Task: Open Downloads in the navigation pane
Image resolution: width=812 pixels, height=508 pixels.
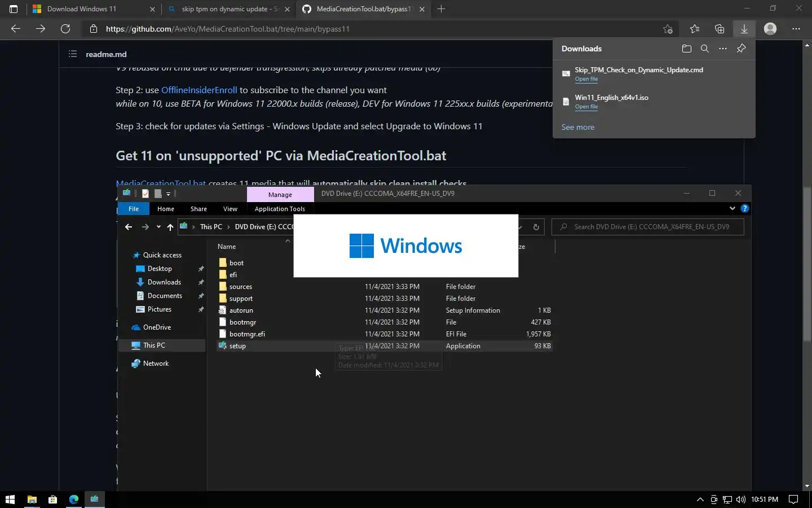Action: 164,282
